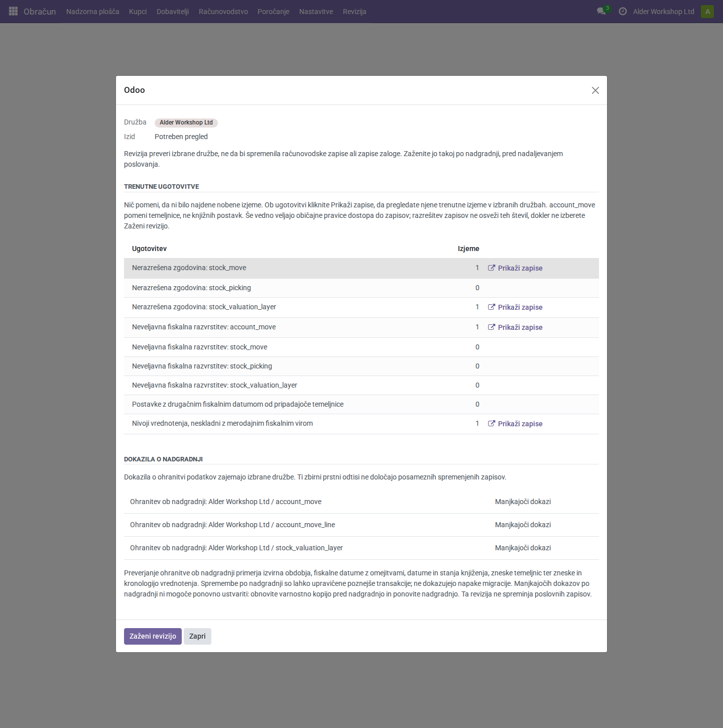Click the Odoo dialog title
723x728 pixels.
135,90
